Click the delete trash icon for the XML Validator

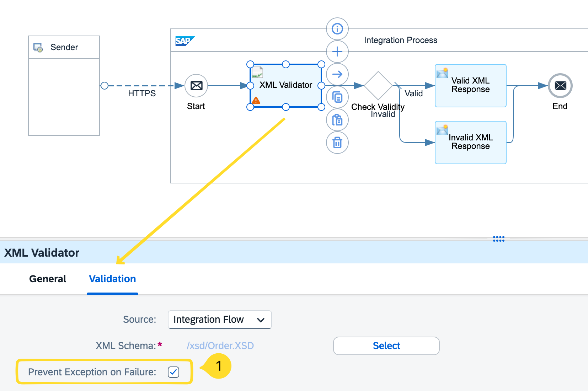(337, 143)
